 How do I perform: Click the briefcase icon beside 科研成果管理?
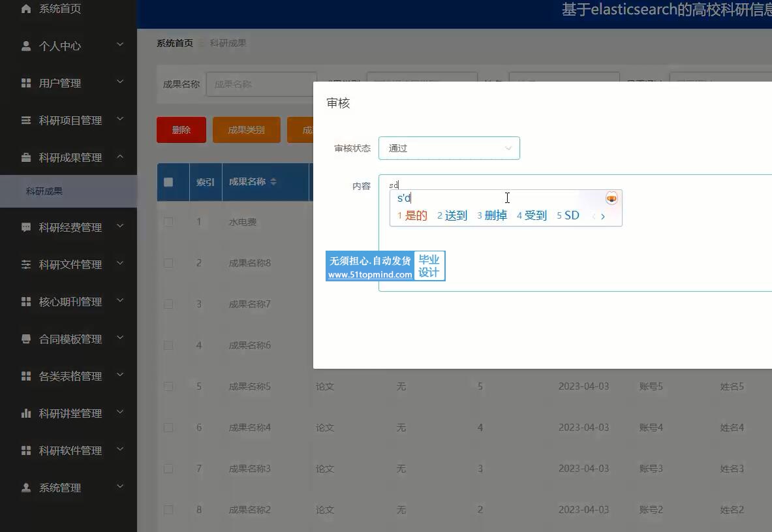pos(26,157)
